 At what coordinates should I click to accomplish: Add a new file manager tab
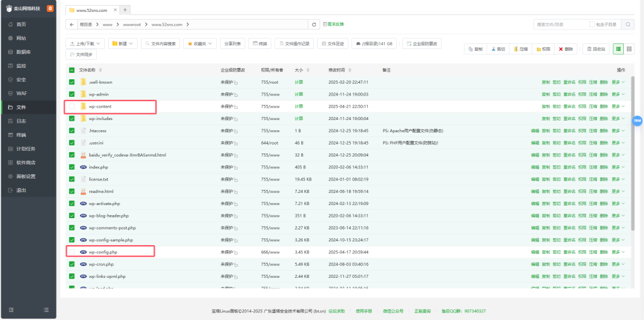(125, 10)
